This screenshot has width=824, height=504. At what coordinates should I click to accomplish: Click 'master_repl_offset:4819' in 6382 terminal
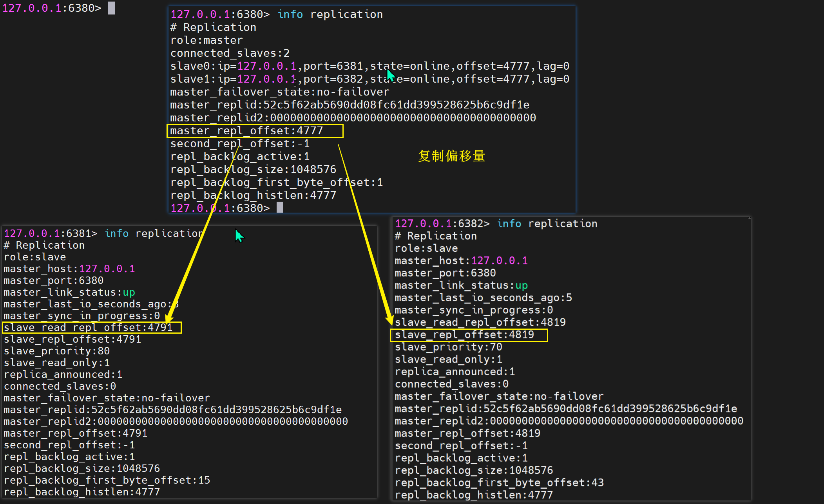coord(467,434)
